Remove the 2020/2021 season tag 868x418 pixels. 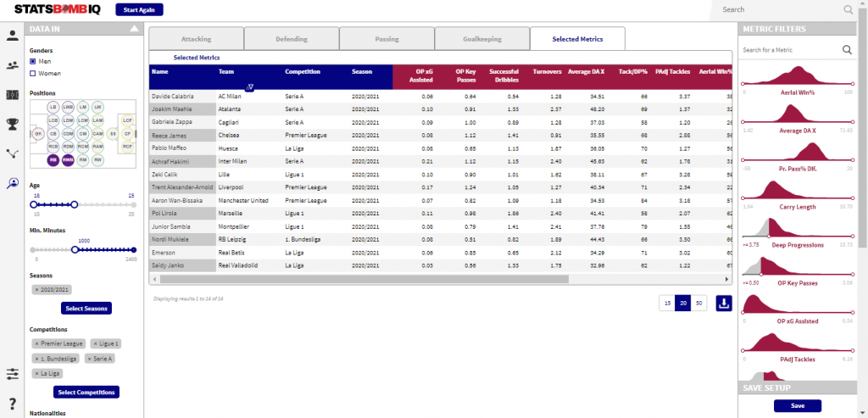tap(37, 290)
